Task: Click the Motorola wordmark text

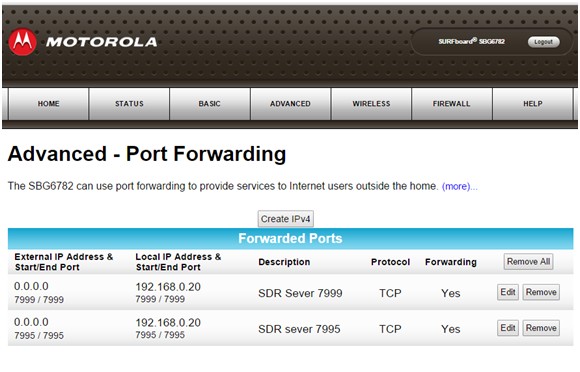Action: point(102,42)
